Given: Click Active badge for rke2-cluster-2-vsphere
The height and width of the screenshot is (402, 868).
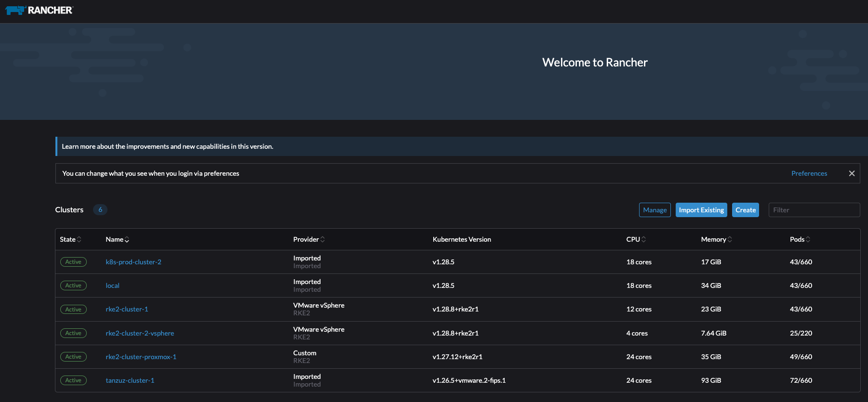Looking at the screenshot, I should pos(73,333).
